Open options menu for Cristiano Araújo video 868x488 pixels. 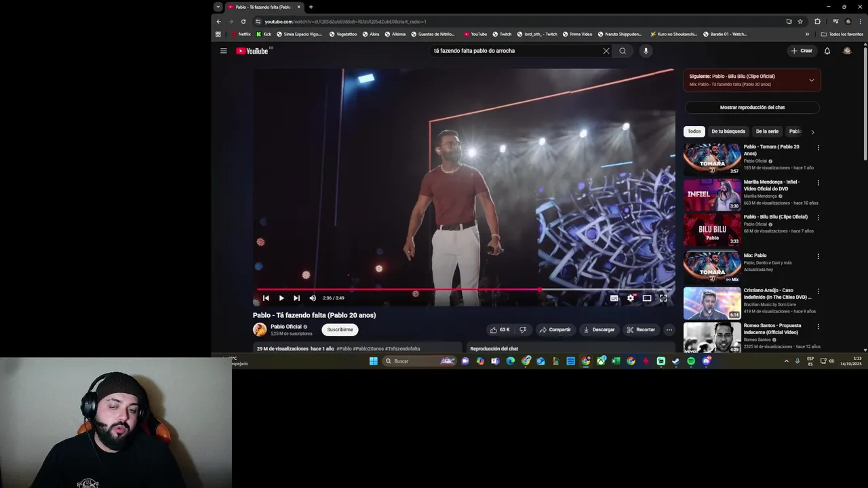[x=818, y=291]
